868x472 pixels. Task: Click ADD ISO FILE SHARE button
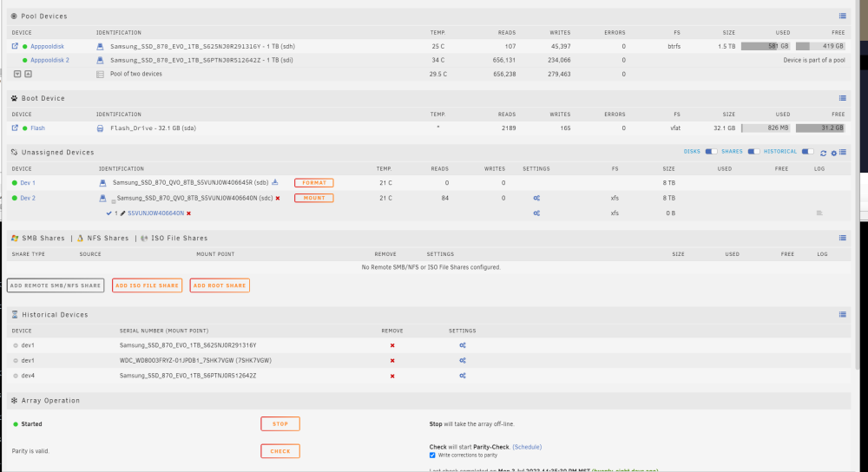click(x=148, y=285)
